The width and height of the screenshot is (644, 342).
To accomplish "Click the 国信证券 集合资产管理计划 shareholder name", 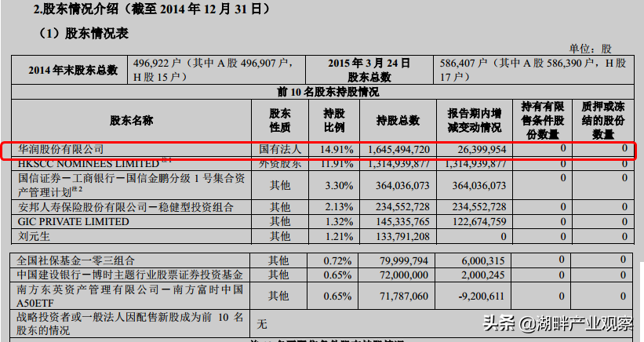I will [132, 185].
